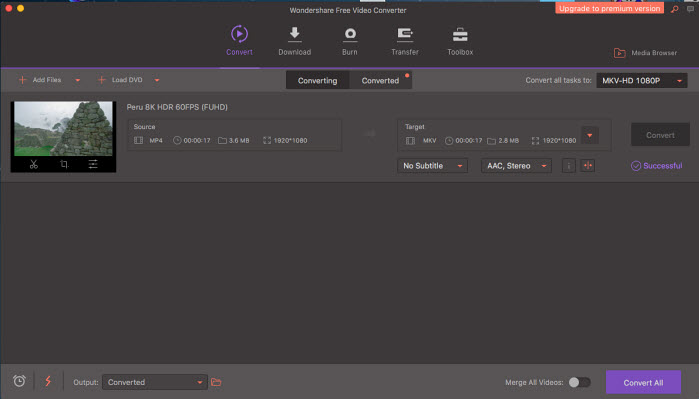The image size is (699, 399).
Task: Click the search magnifier icon
Action: pyautogui.click(x=675, y=9)
